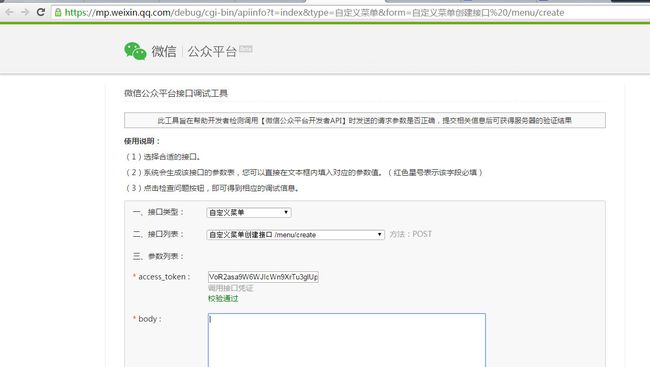Click the browser forward arrow
This screenshot has width=650, height=367.
25,12
